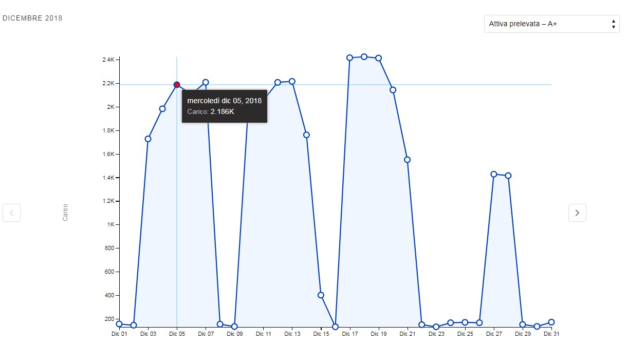This screenshot has width=628, height=364.
Task: Select the Dic 27 data point near 1.4K
Action: [494, 174]
